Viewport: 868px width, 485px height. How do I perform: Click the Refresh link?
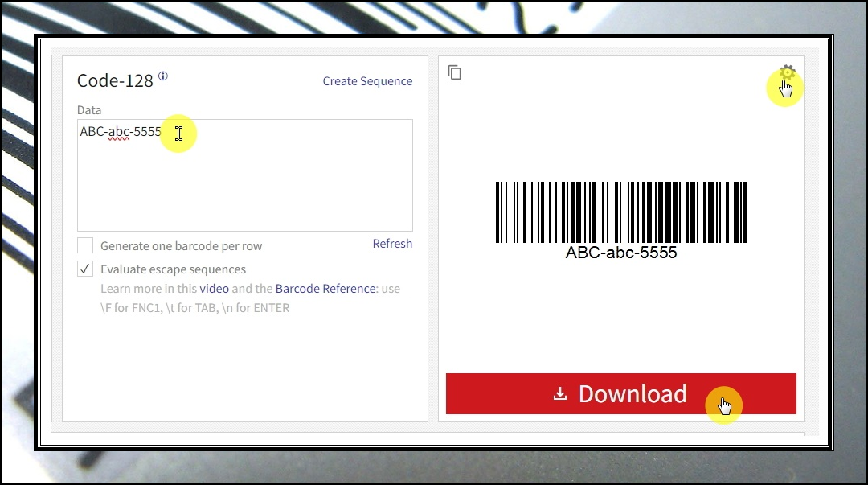(x=392, y=244)
